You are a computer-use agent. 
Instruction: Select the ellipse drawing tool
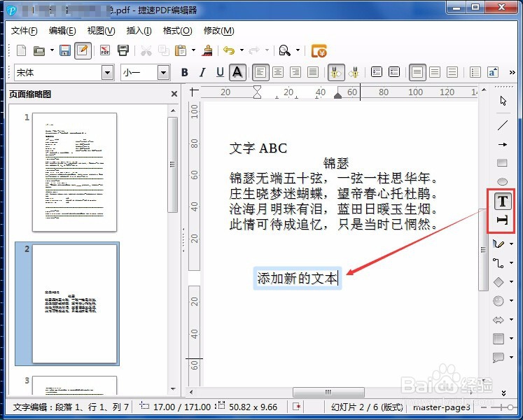click(x=502, y=182)
